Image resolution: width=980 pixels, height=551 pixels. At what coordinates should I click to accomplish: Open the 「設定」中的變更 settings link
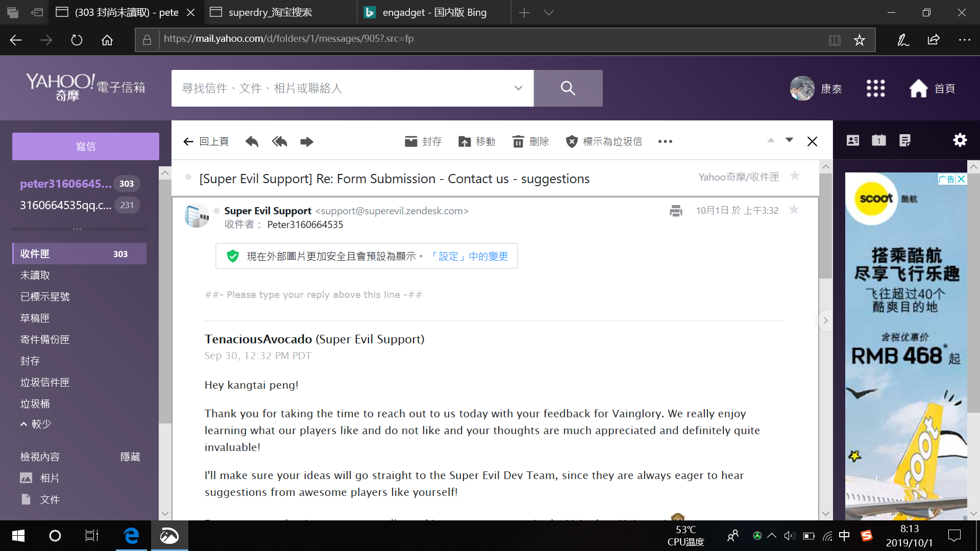tap(469, 256)
